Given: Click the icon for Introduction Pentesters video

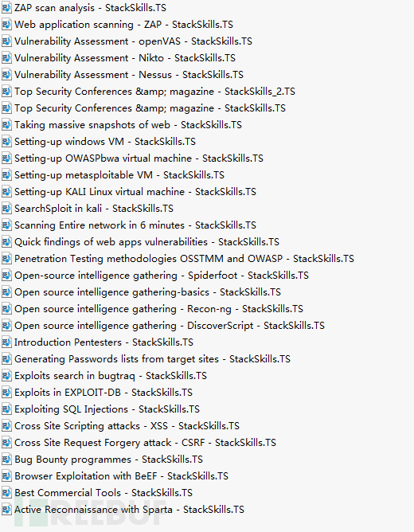Looking at the screenshot, I should point(6,342).
